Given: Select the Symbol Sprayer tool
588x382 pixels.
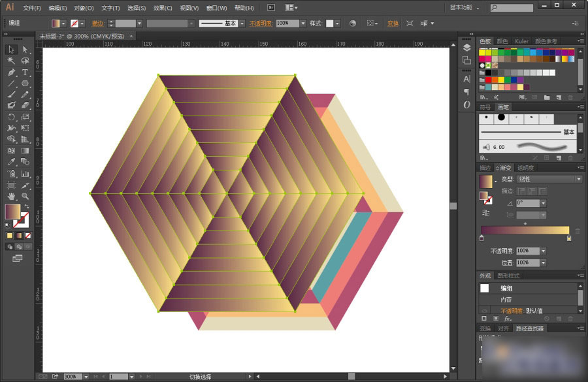Looking at the screenshot, I should tap(11, 174).
